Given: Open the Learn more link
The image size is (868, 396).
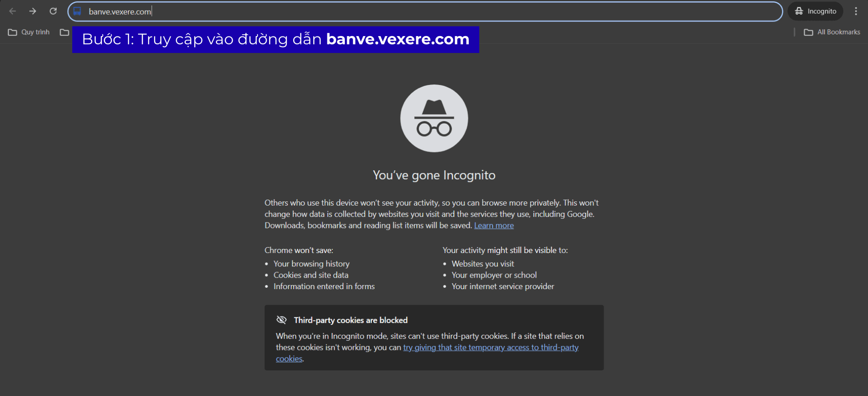Looking at the screenshot, I should tap(494, 226).
